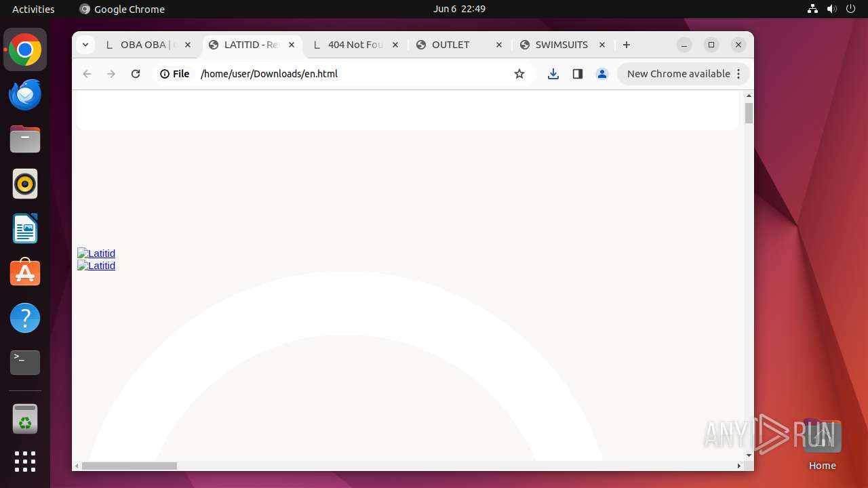Switch to the OBA OBA tab
Screen dimensions: 868x488
pyautogui.click(x=148, y=45)
